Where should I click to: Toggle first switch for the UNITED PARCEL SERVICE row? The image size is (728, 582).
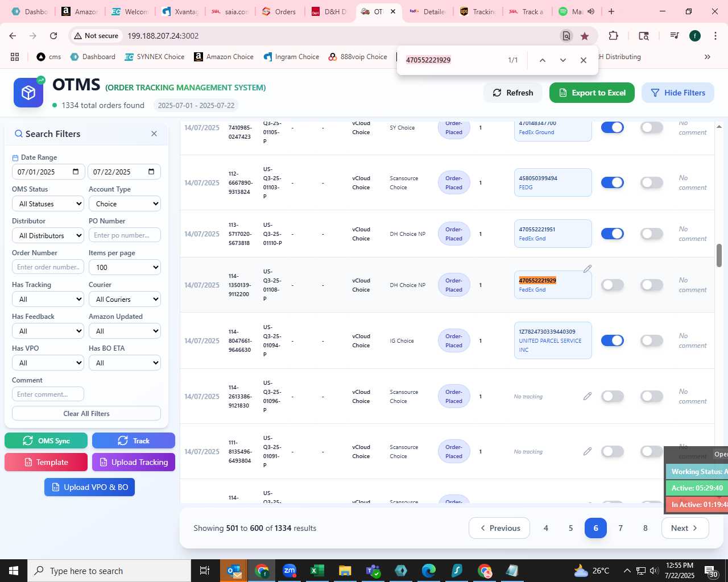(613, 340)
